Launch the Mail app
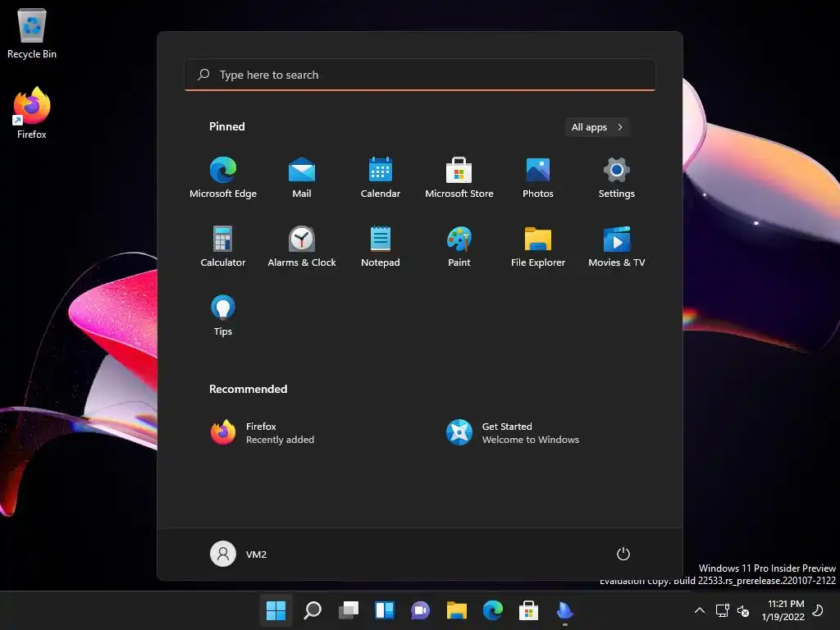The width and height of the screenshot is (840, 630). pyautogui.click(x=302, y=177)
